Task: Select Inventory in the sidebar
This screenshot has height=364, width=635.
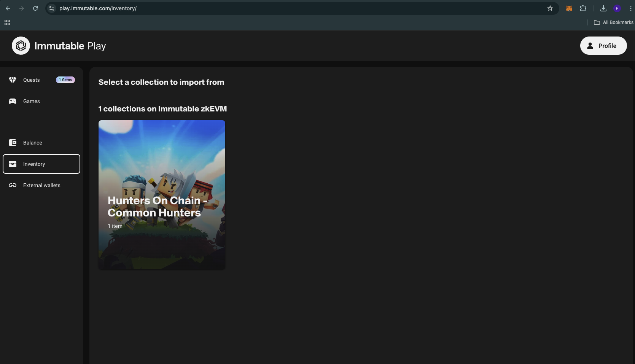Action: tap(41, 164)
